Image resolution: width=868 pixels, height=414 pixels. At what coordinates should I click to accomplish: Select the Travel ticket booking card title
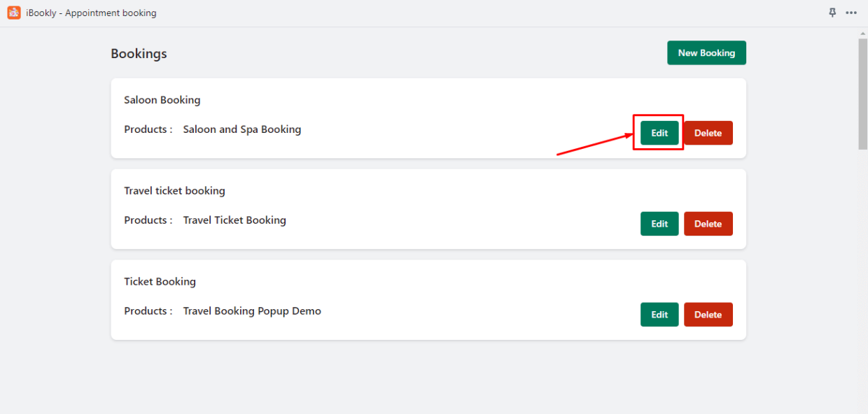click(x=174, y=190)
